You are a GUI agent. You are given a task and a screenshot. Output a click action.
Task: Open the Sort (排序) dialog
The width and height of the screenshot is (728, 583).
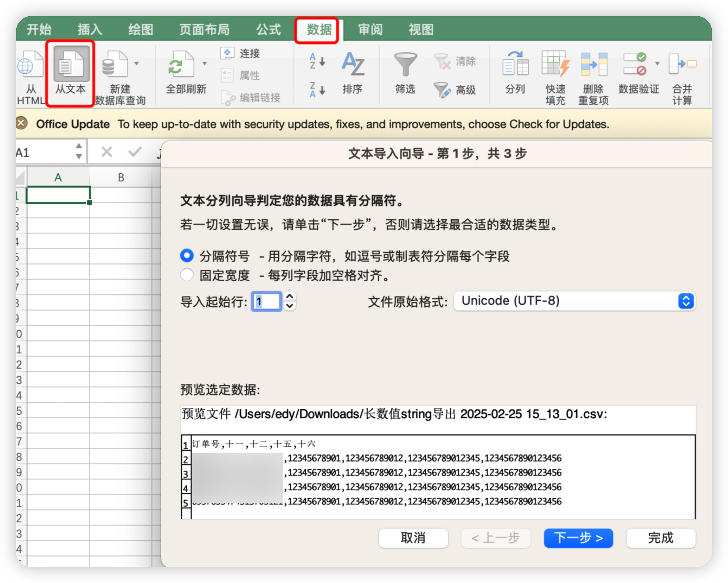pos(353,72)
